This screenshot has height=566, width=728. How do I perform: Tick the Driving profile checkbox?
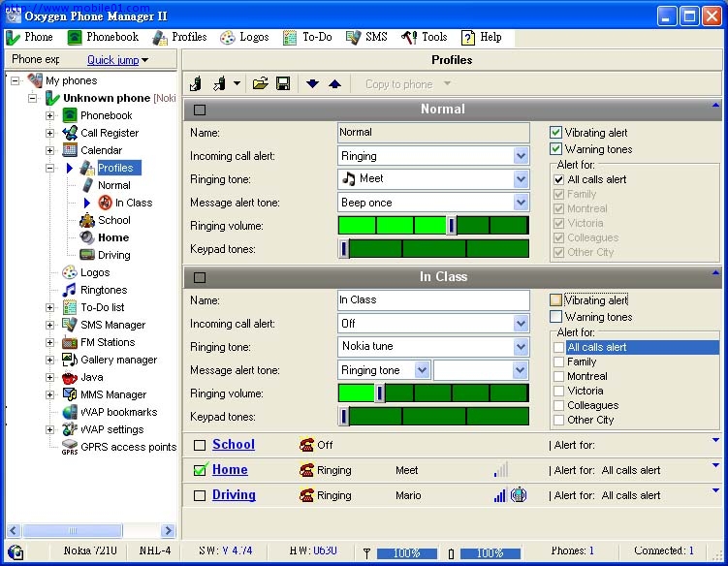click(200, 495)
